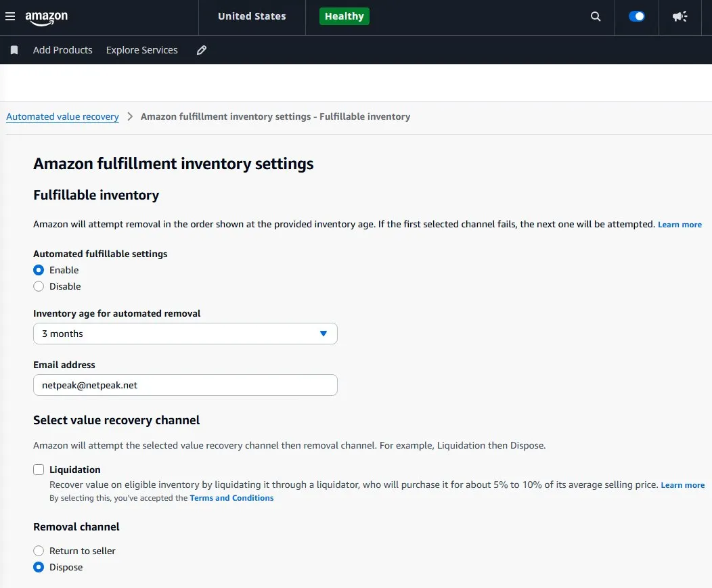Viewport: 712px width, 588px height.
Task: Open Explore Services menu item
Action: point(141,50)
